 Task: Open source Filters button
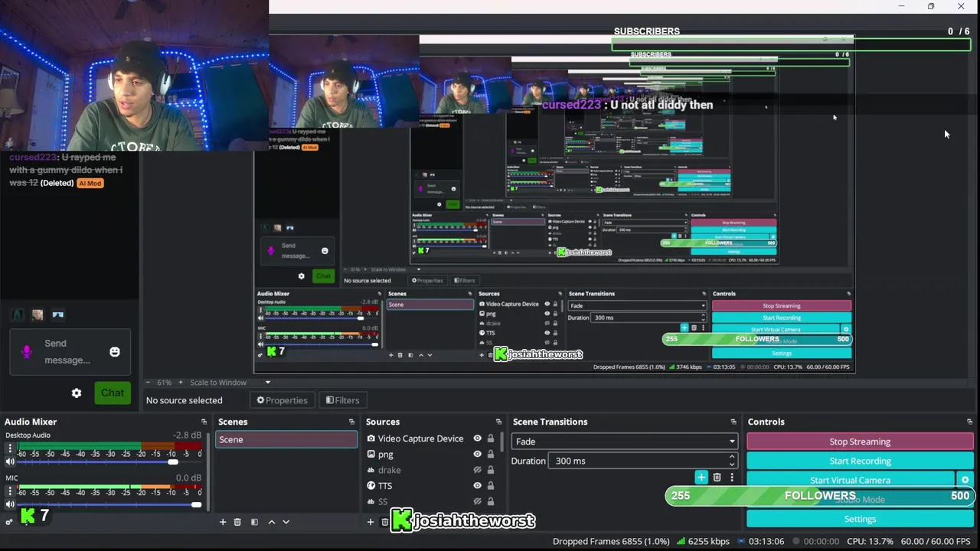tap(342, 400)
